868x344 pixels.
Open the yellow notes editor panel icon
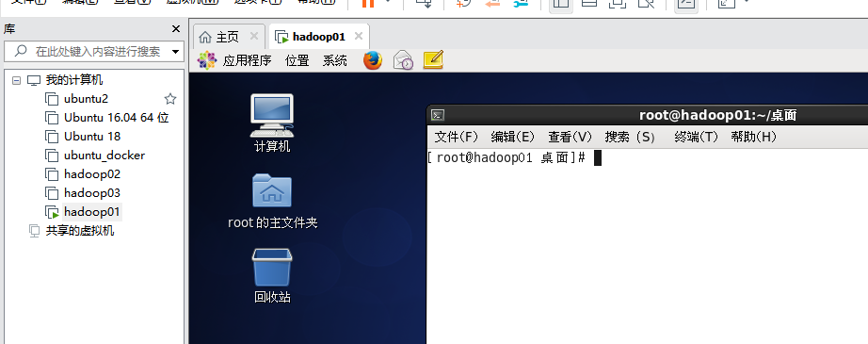(x=433, y=59)
